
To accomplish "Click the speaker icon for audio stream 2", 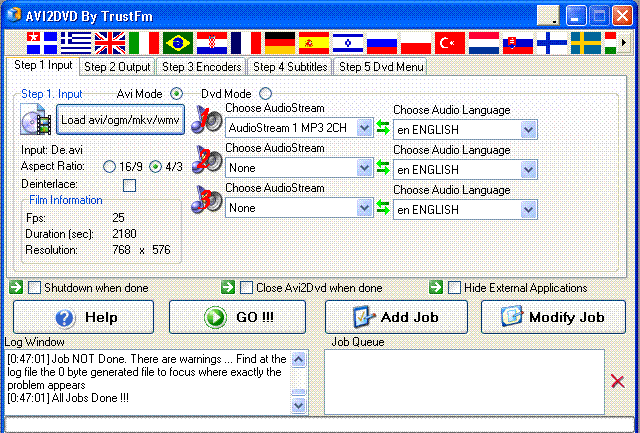I will tap(207, 160).
